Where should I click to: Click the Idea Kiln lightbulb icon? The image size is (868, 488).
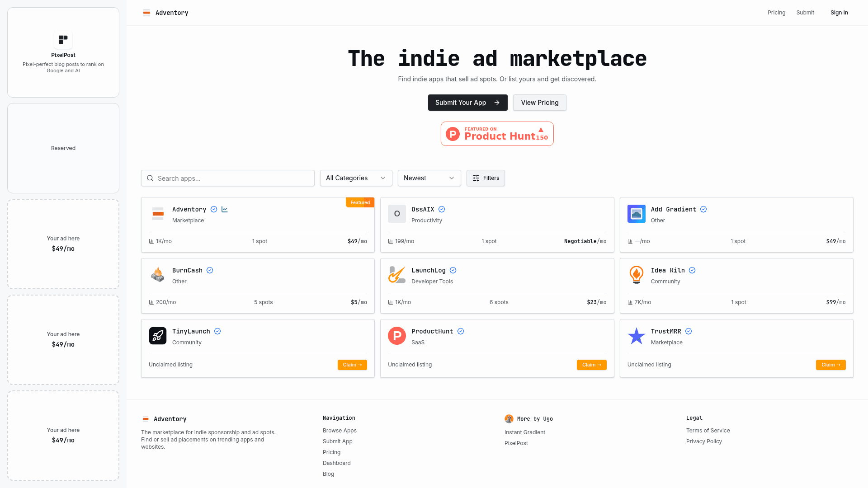click(x=636, y=275)
